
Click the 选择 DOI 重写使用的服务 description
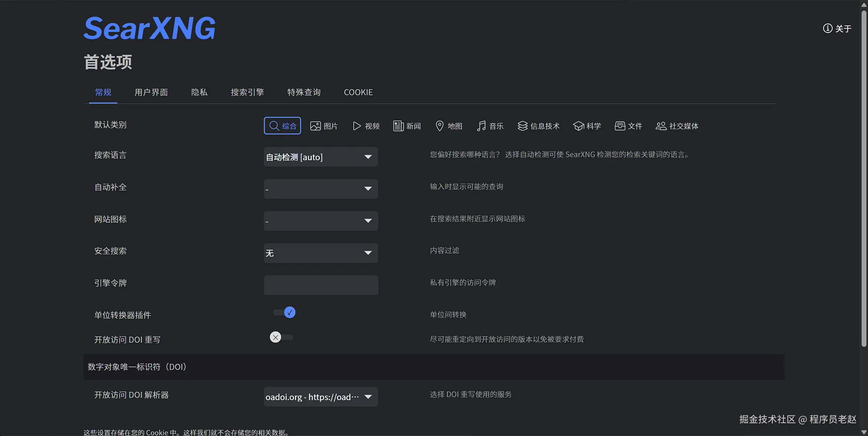(x=471, y=394)
